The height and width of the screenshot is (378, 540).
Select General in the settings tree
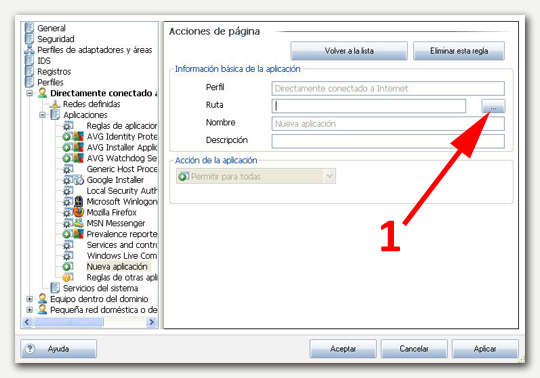tap(51, 28)
